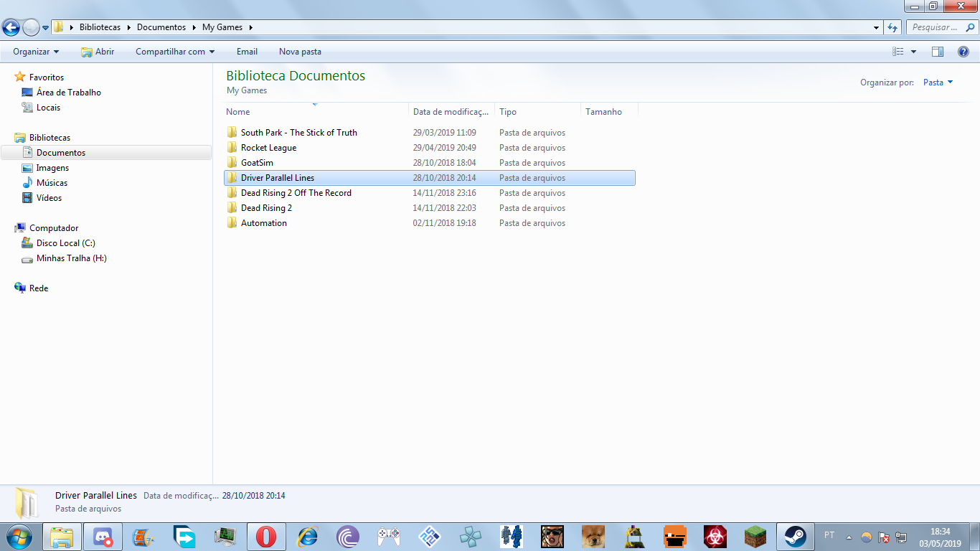Image resolution: width=980 pixels, height=551 pixels.
Task: Click the Windows Explorer taskbar button
Action: pos(62,537)
